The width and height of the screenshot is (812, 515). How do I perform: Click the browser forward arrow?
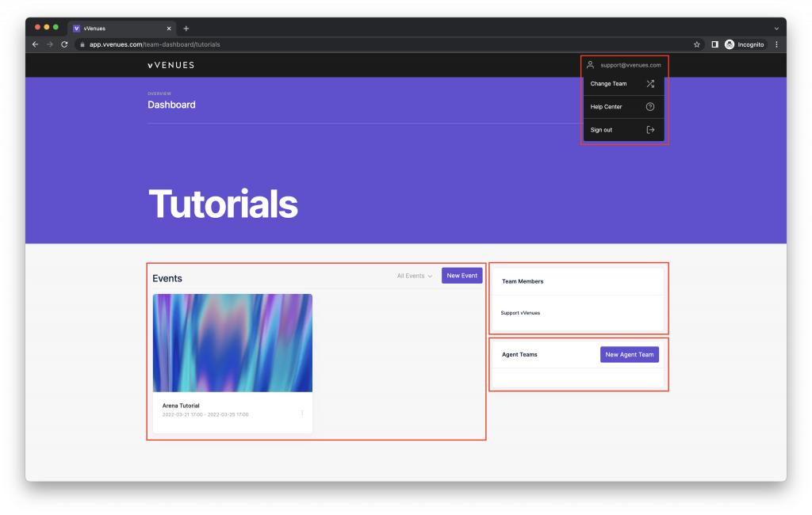pyautogui.click(x=50, y=44)
